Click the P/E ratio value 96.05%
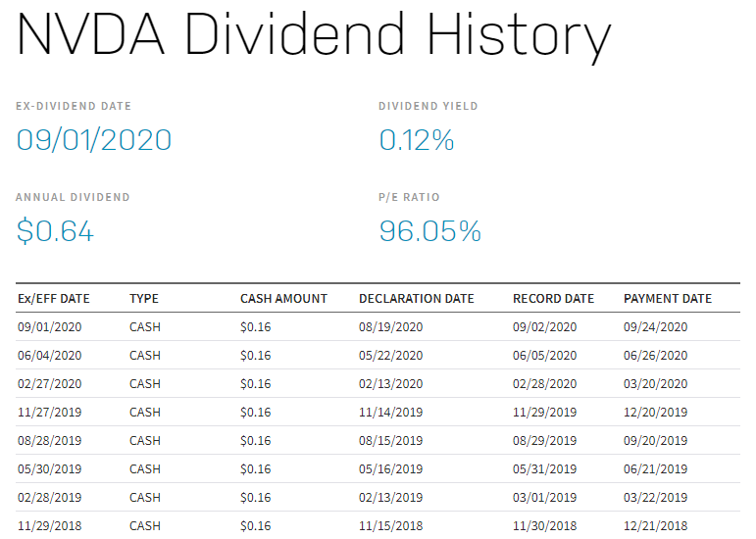The image size is (756, 539). point(430,230)
